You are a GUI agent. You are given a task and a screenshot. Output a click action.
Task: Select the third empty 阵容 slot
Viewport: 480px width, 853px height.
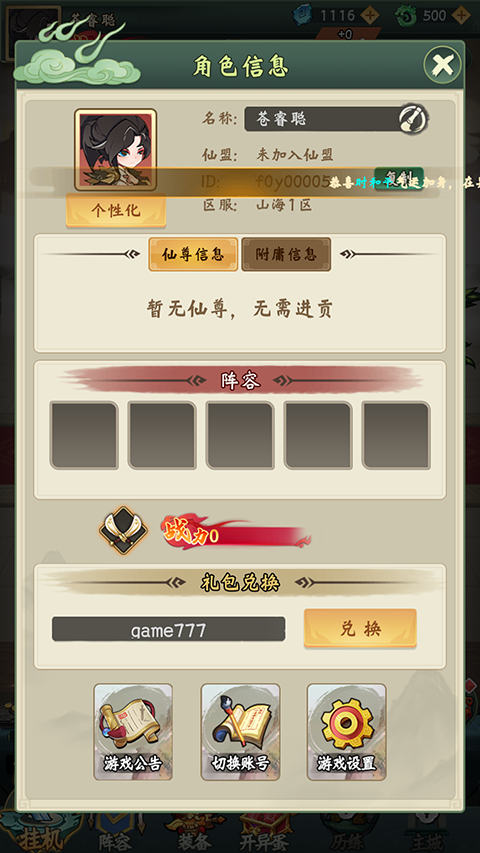pyautogui.click(x=240, y=435)
